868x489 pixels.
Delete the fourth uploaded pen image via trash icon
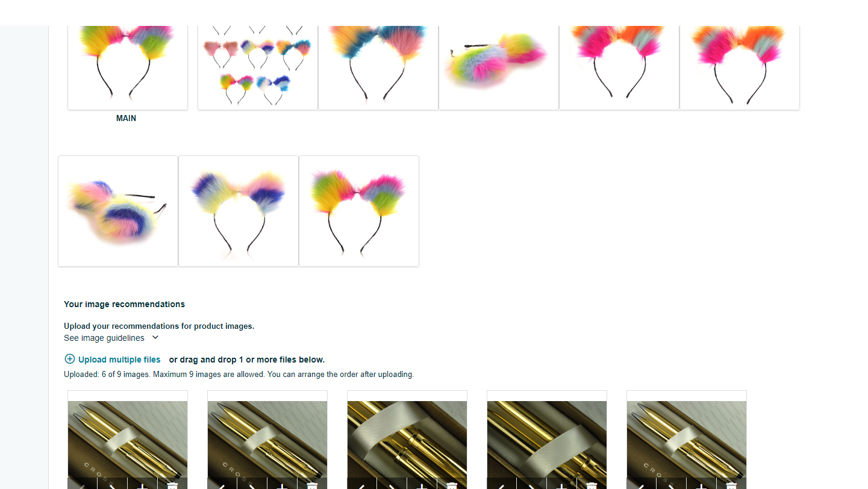tap(592, 484)
